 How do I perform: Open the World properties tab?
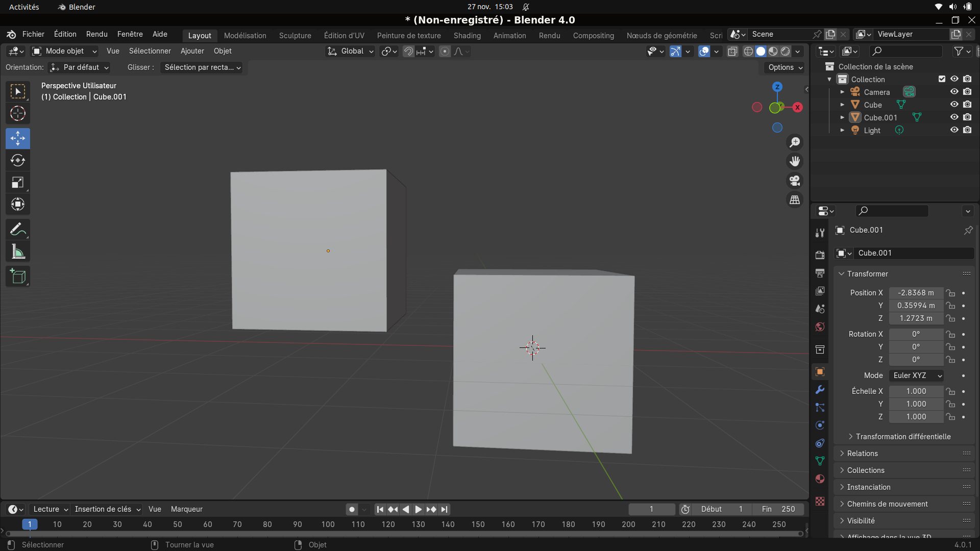click(820, 327)
